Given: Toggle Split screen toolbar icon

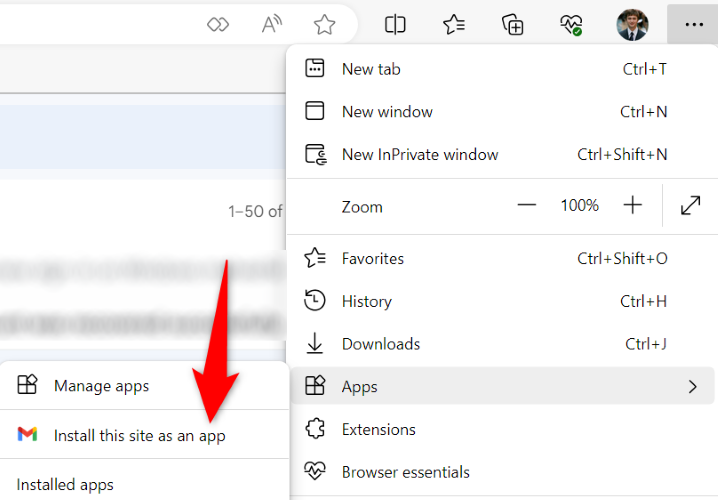Looking at the screenshot, I should coord(395,25).
